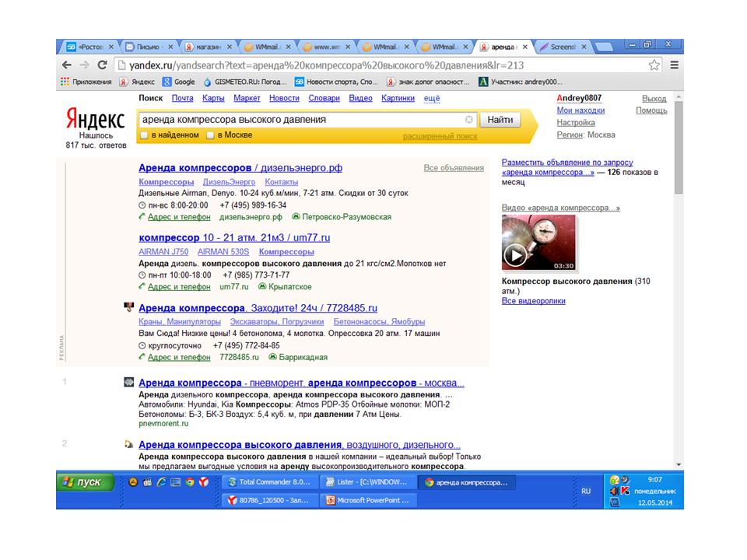Viewport: 747px width, 560px height.
Task: Open the «расширенный поиск» link
Action: [x=440, y=137]
